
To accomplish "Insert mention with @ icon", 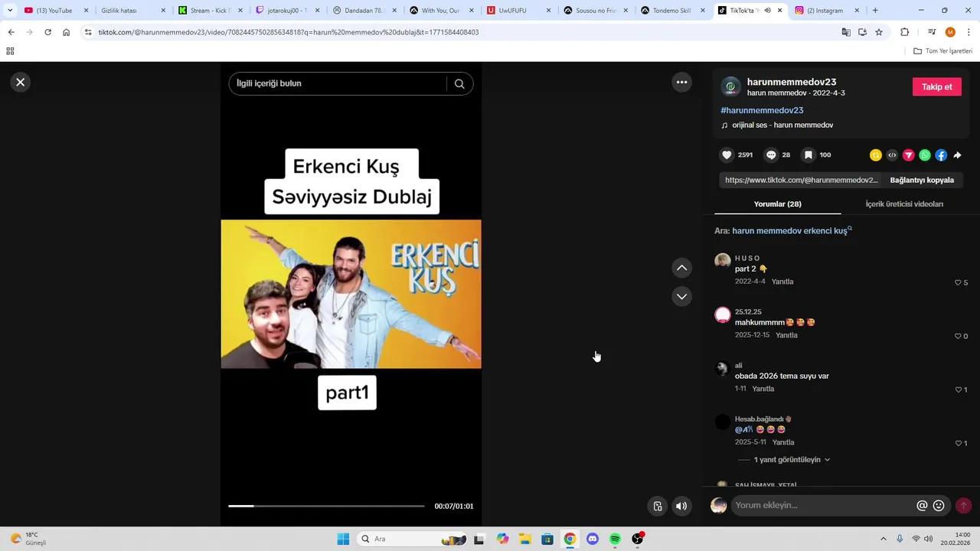I will [x=922, y=505].
